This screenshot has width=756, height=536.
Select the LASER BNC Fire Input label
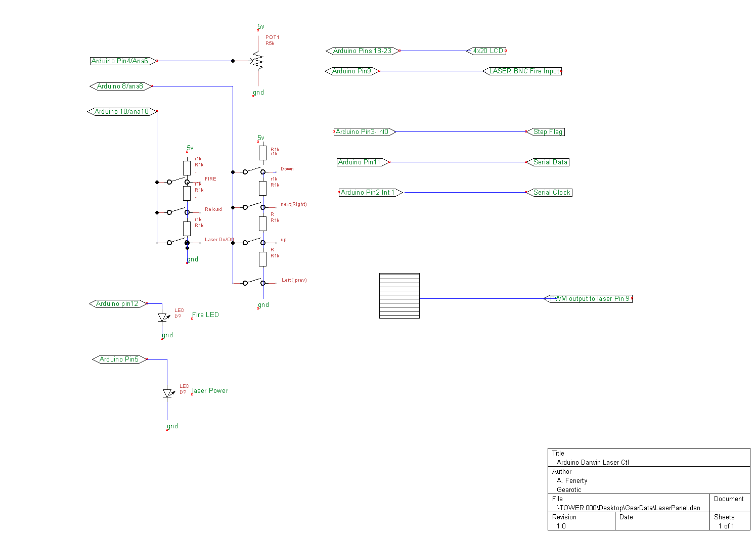523,71
